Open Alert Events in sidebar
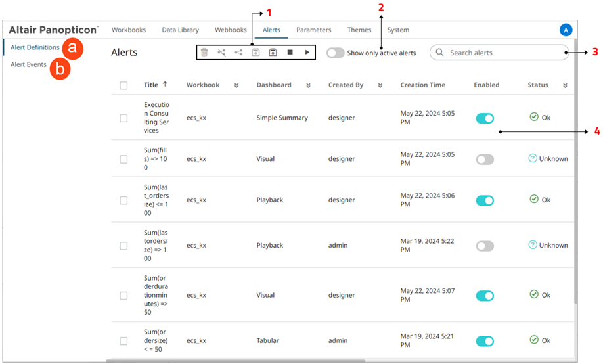Viewport: 603px width, 364px height. point(28,64)
